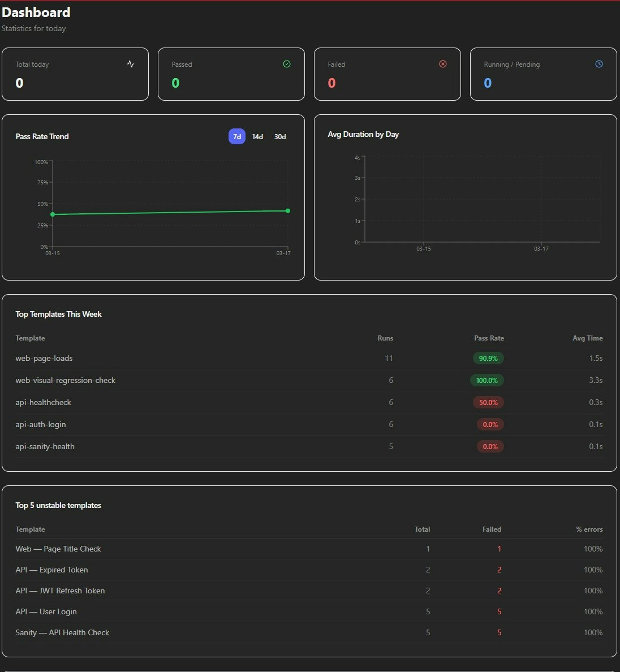Click 'Statistics for today' subtitle
620x672 pixels.
point(33,28)
